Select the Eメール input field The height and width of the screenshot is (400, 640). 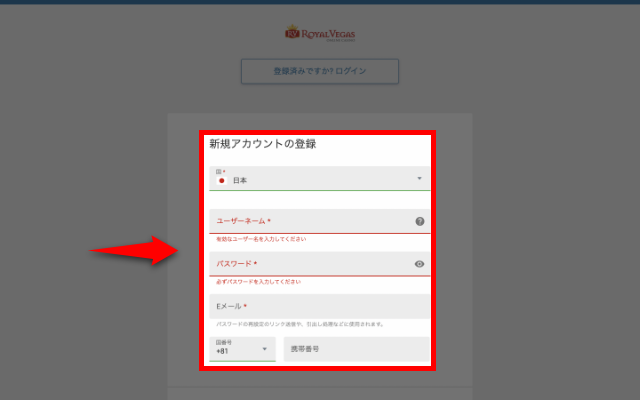(x=320, y=306)
